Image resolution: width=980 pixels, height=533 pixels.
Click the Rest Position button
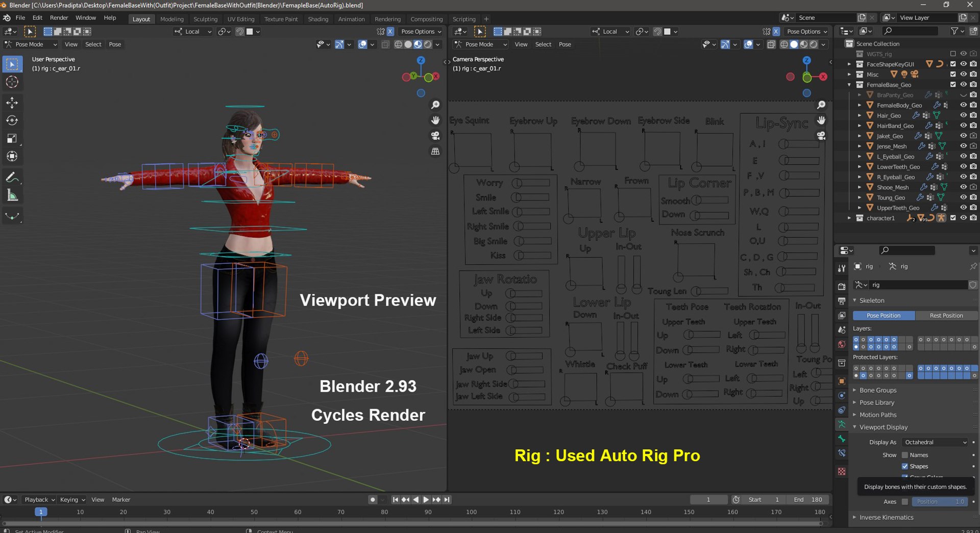point(946,316)
